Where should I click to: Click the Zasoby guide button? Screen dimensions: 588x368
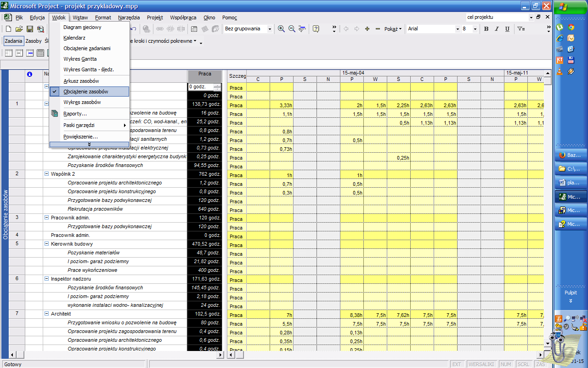[33, 41]
